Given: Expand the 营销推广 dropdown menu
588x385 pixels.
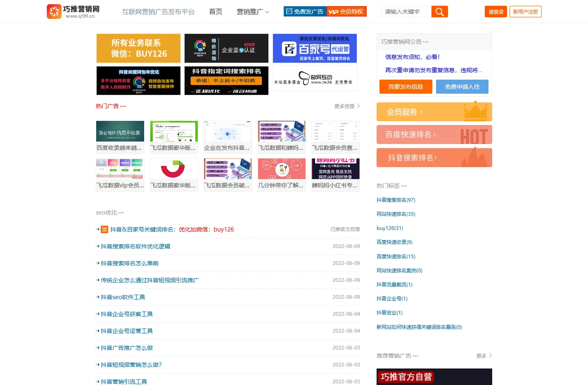Looking at the screenshot, I should [253, 12].
